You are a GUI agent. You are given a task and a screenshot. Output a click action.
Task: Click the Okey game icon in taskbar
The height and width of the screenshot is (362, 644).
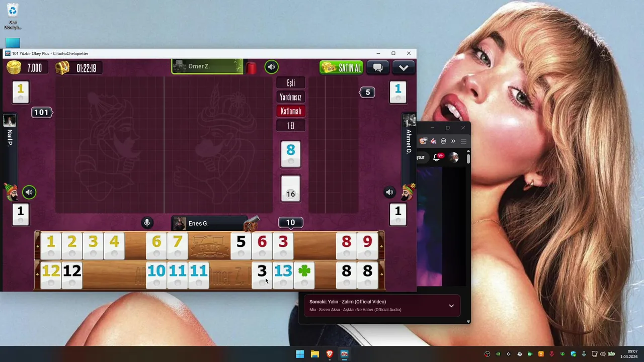tap(344, 354)
